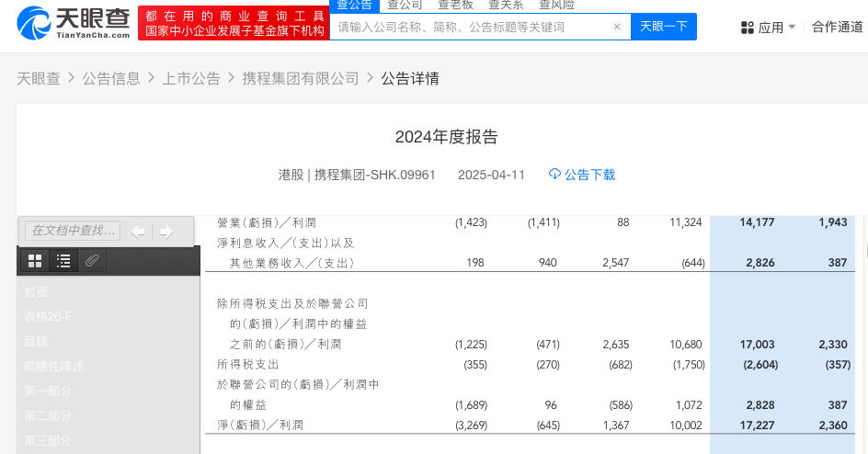Viewport: 868px width, 454px height.
Task: Click value 17,227 in net profit row
Action: pos(757,426)
